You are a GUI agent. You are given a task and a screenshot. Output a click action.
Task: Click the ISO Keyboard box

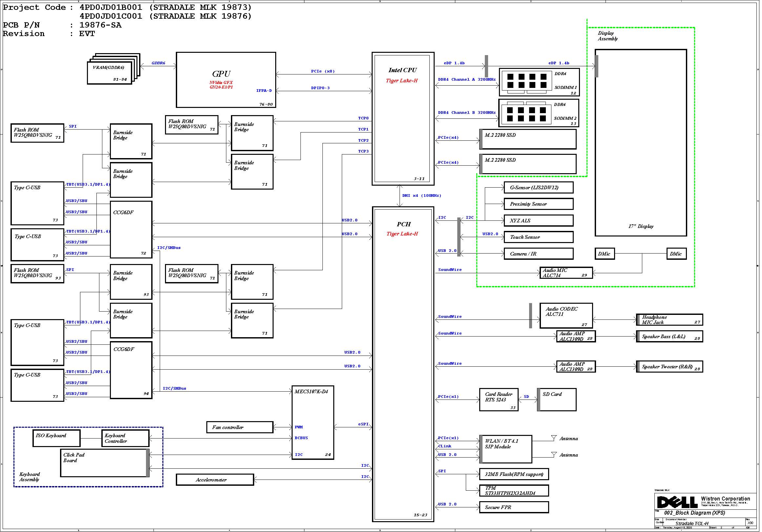(57, 439)
